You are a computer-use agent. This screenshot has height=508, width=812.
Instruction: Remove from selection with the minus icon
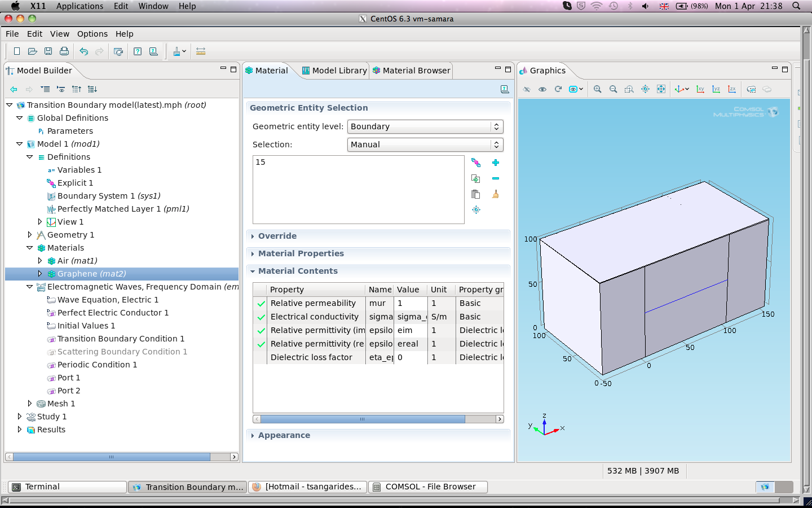tap(496, 178)
